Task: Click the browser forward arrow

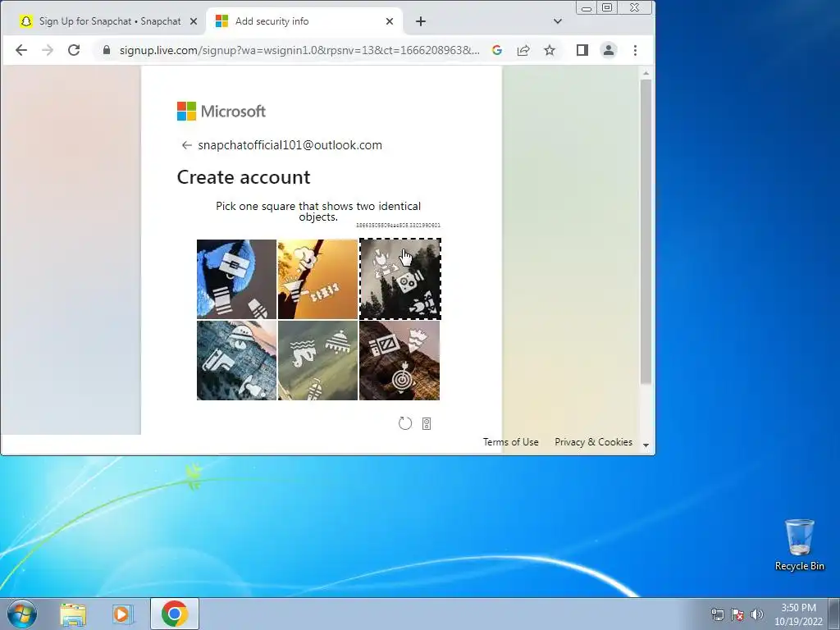Action: (48, 50)
